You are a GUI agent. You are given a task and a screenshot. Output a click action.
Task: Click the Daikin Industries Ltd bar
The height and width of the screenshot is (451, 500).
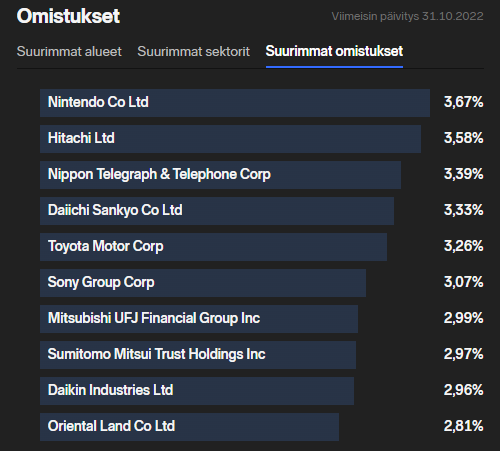[197, 391]
